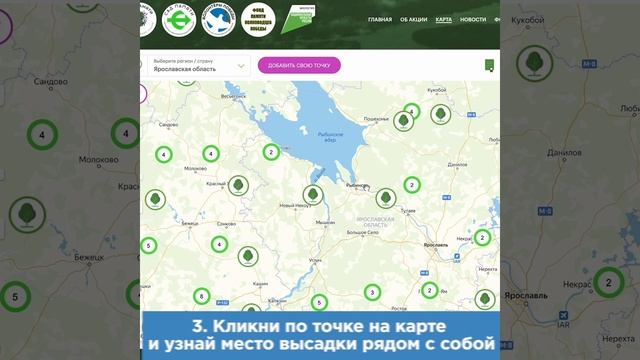Click the Тутаев town label
The height and width of the screenshot is (360, 640).
pyautogui.click(x=408, y=211)
